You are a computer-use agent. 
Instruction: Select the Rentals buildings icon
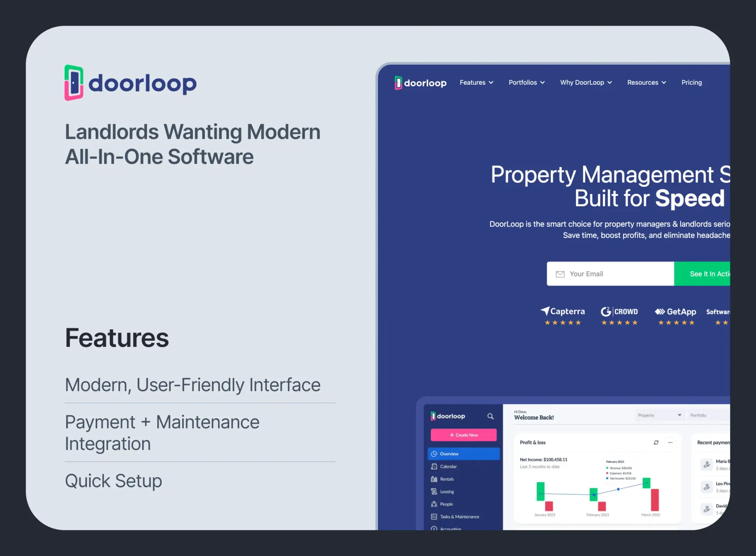coord(434,479)
